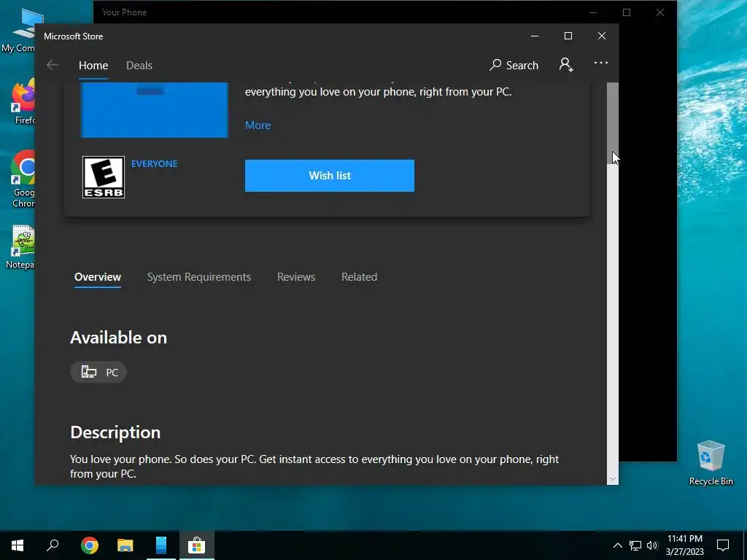Select the My Computer desktop icon
Image resolution: width=747 pixels, height=560 pixels.
[x=19, y=29]
